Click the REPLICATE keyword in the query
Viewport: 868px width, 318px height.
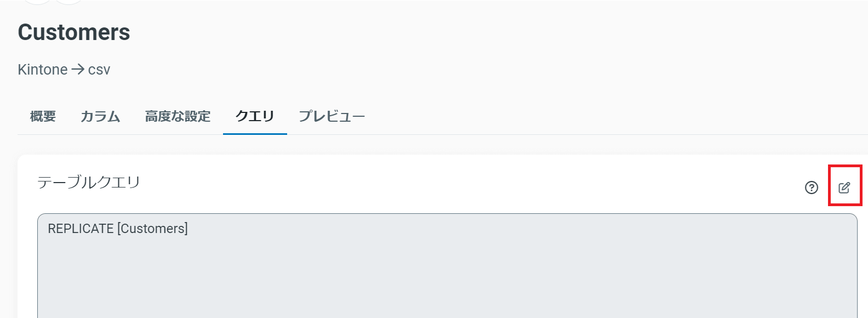(81, 229)
